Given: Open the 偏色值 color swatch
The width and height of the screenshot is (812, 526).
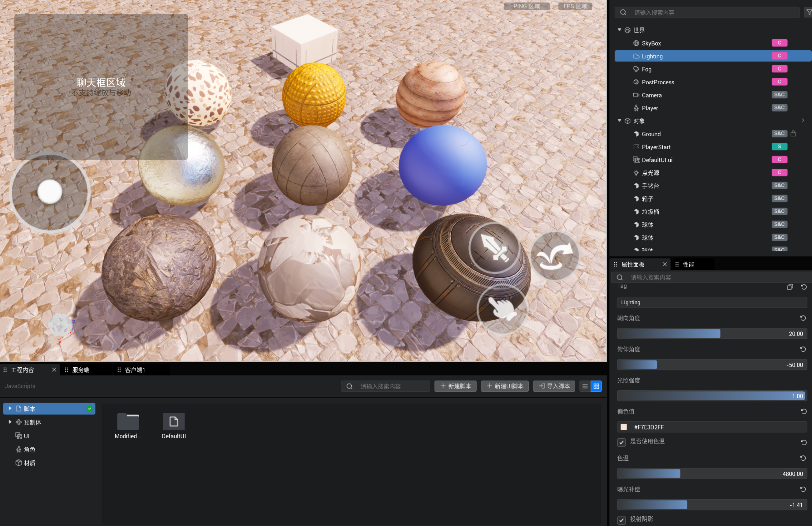Looking at the screenshot, I should (x=624, y=427).
